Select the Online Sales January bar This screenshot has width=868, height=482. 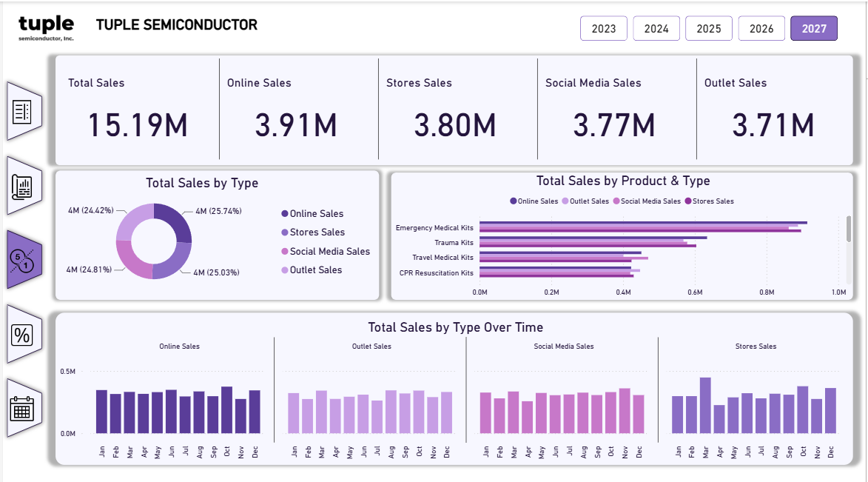[x=101, y=412]
